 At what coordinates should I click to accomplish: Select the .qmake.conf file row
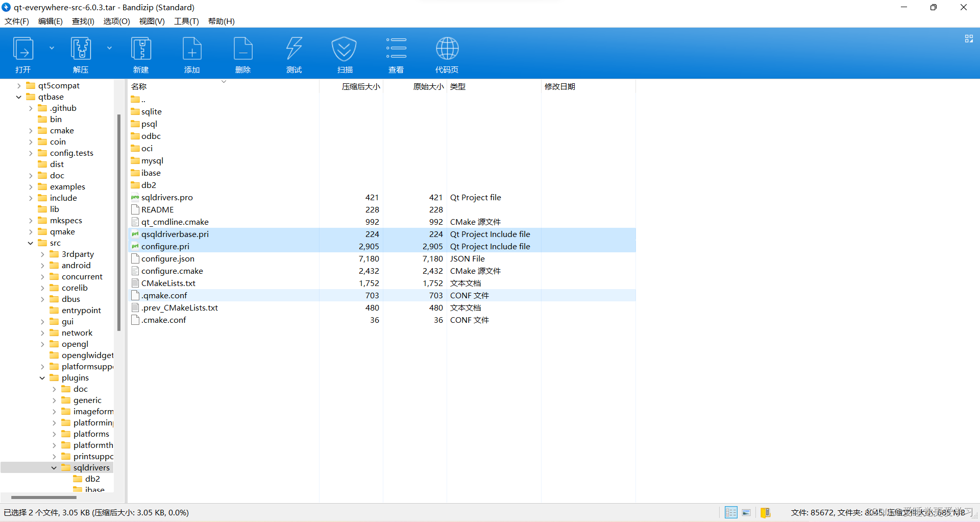382,295
